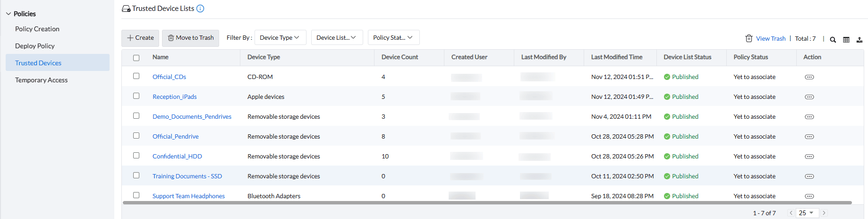Expand the Device Type filter dropdown

[x=280, y=38]
